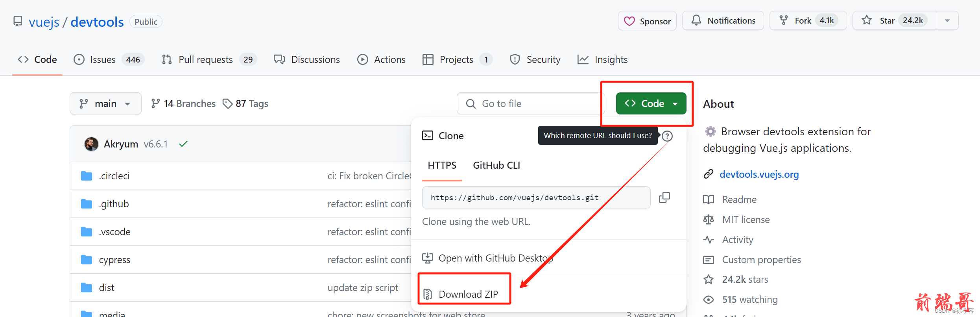Open the MIT license link
The image size is (980, 317).
coord(746,219)
